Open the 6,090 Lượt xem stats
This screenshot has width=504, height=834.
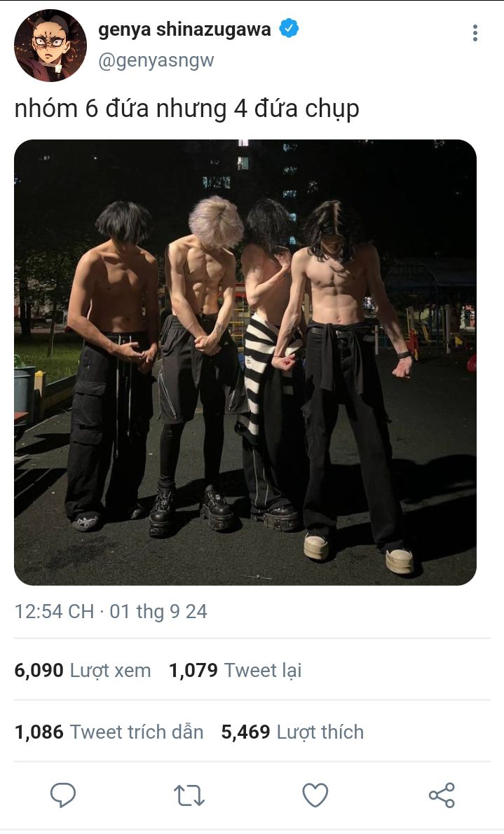coord(83,670)
